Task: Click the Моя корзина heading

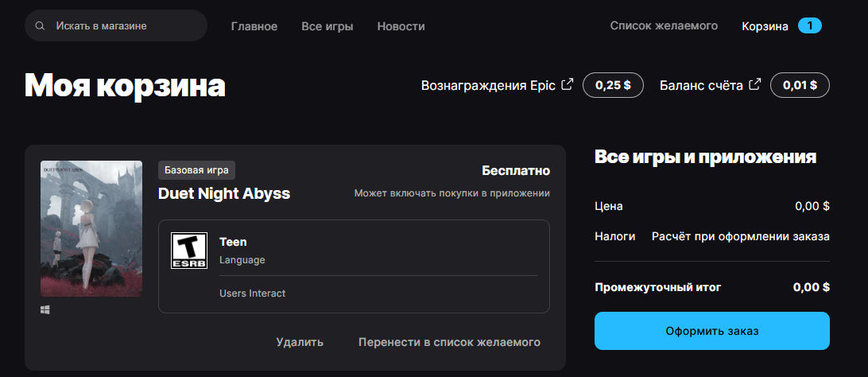Action: click(125, 86)
